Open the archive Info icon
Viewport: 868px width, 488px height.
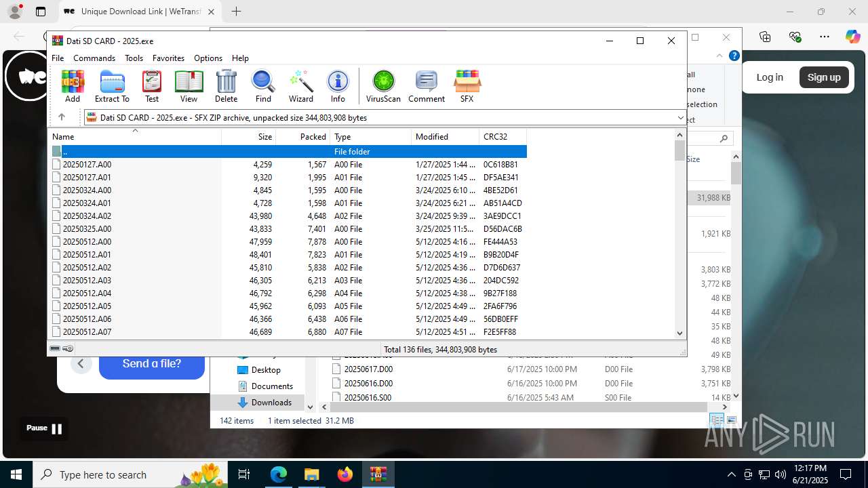click(x=338, y=86)
